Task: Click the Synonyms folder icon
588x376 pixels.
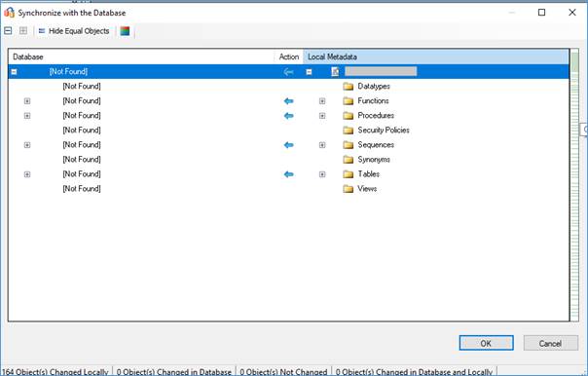Action: coord(348,160)
